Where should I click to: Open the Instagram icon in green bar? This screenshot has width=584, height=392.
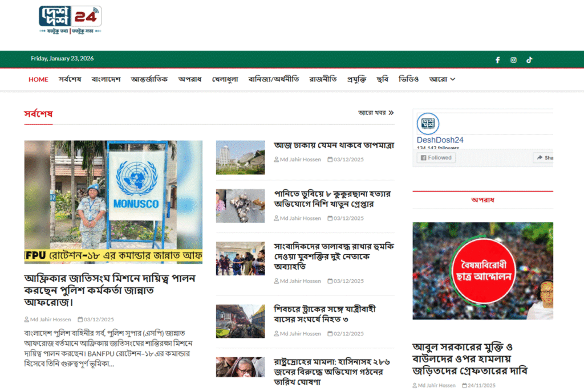tap(513, 60)
